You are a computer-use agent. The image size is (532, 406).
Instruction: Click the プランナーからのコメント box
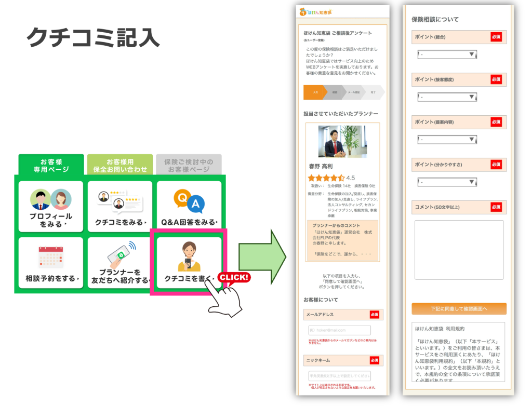343,240
